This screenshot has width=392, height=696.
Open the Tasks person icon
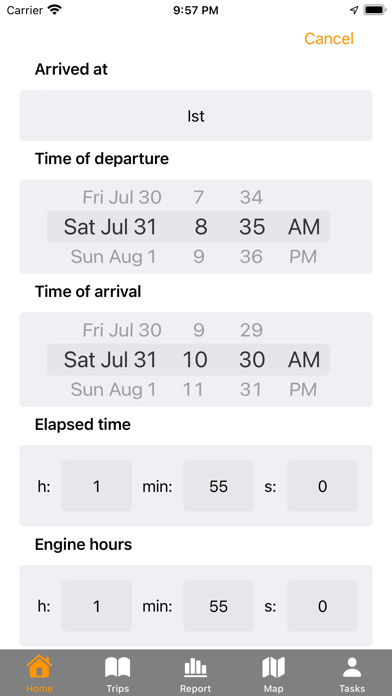352,667
